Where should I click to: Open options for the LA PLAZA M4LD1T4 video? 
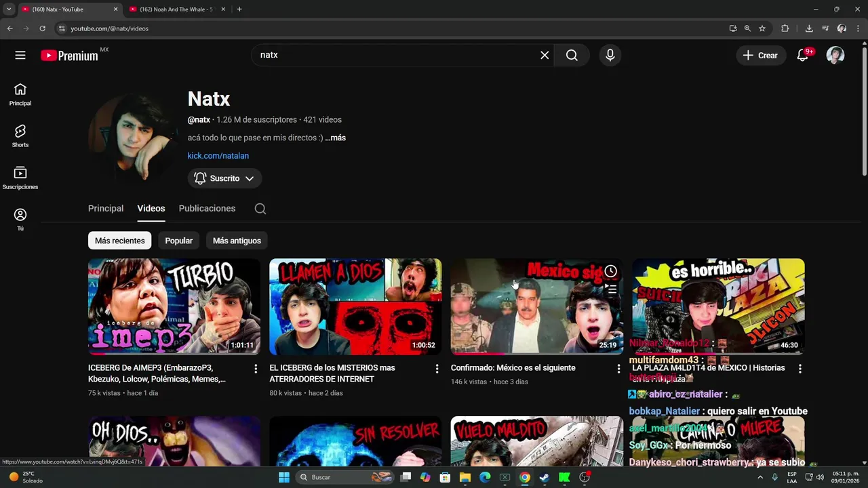coord(800,369)
